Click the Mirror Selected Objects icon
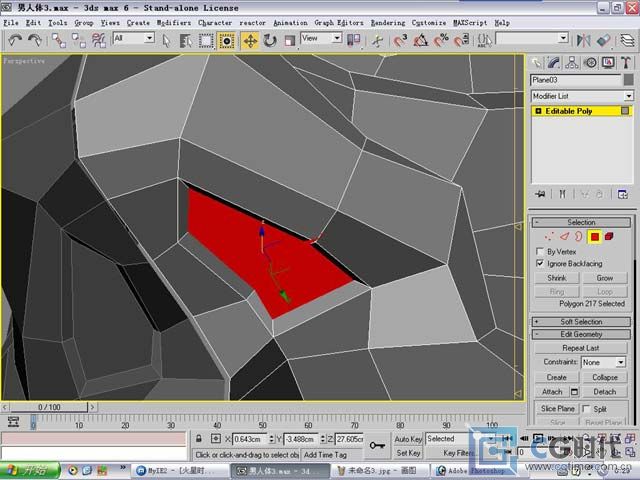Screen dimensions: 640x480 pos(584,40)
